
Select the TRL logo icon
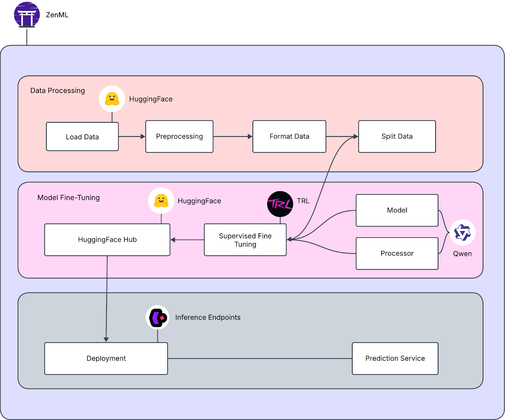(280, 204)
